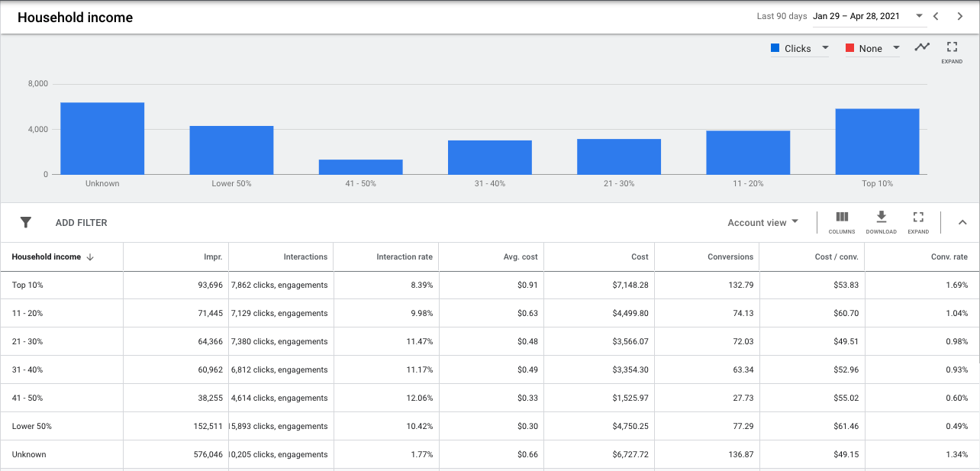Click the 21 - 30% chart bar
The width and height of the screenshot is (980, 471).
619,156
